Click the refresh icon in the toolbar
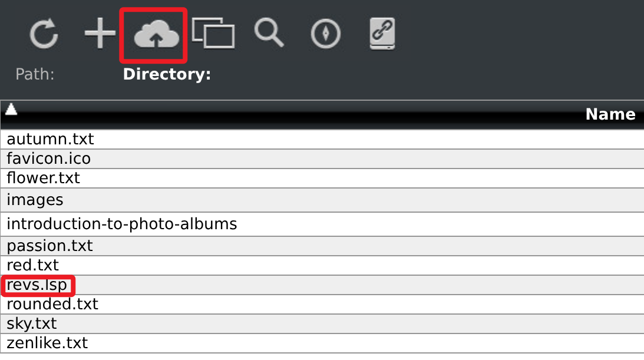 (x=44, y=34)
